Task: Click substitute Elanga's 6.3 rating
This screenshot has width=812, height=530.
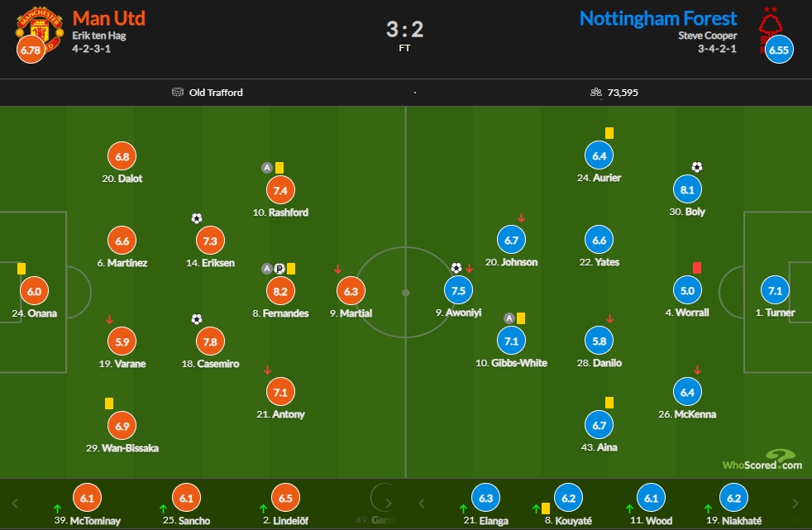Action: (485, 498)
